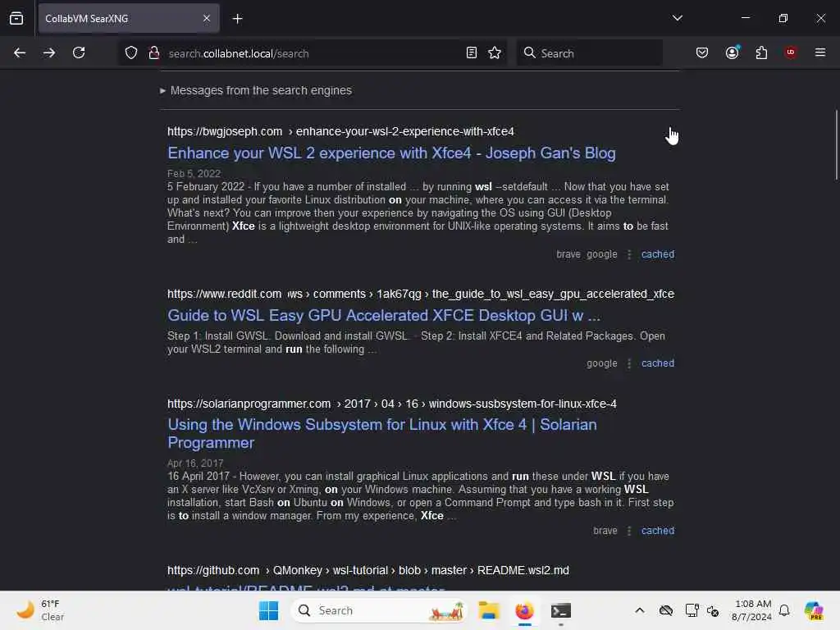Open tracking protection shield icon
This screenshot has width=840, height=630.
point(131,52)
